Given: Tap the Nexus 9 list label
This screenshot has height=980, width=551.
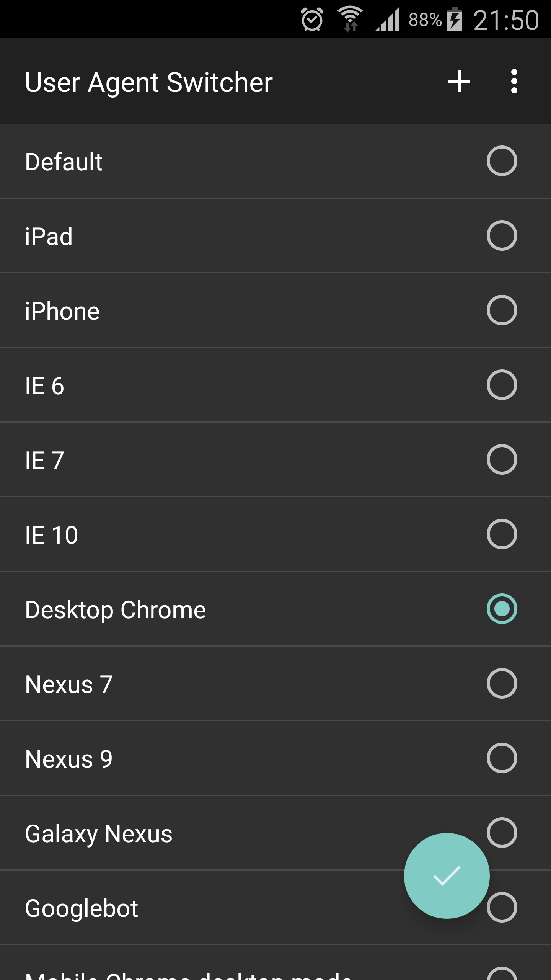Looking at the screenshot, I should tap(69, 759).
